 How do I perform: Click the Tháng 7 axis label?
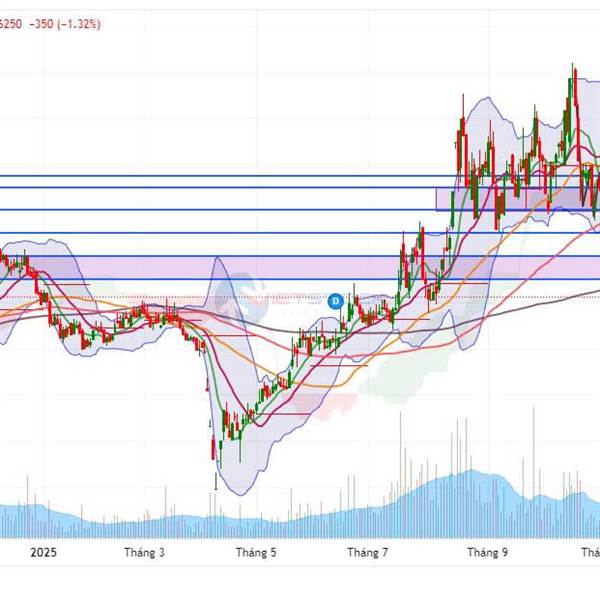click(x=367, y=553)
